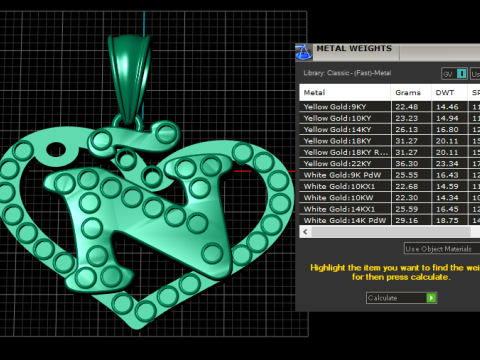Click the 22.30 grams value

406,197
